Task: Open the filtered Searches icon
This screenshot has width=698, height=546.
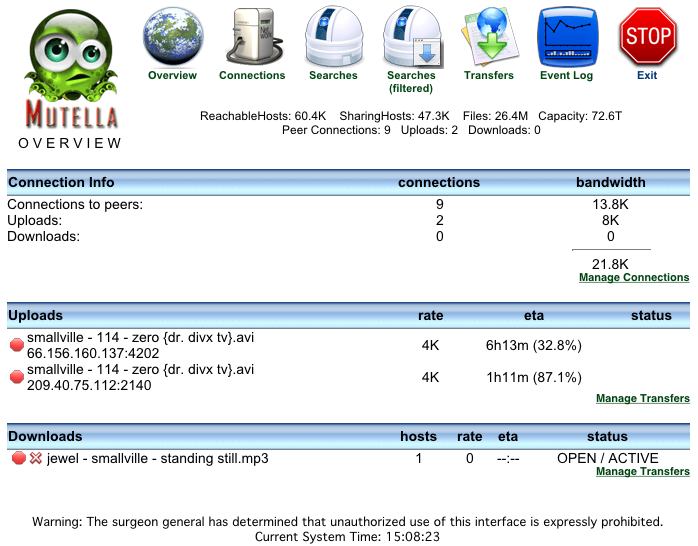Action: click(x=411, y=36)
